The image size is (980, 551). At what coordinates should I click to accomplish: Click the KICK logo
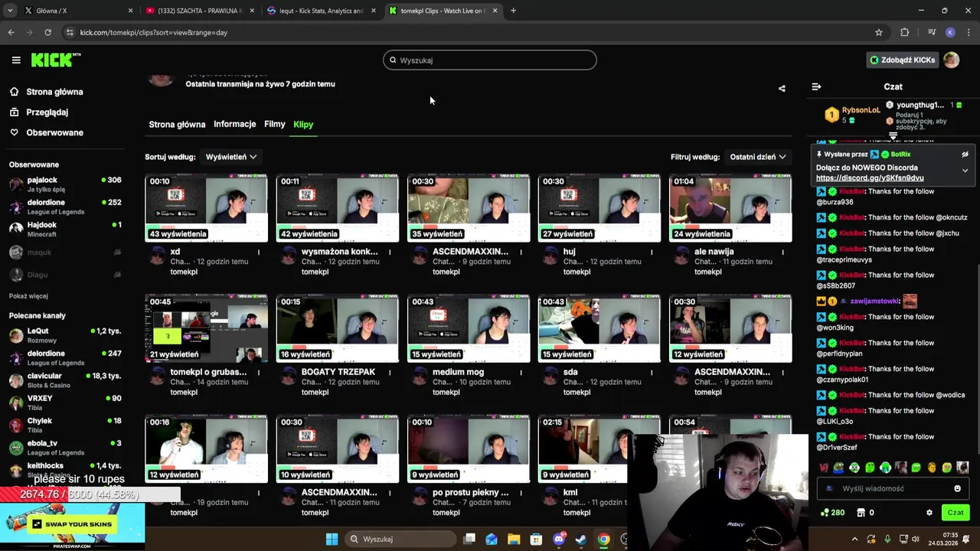click(55, 60)
